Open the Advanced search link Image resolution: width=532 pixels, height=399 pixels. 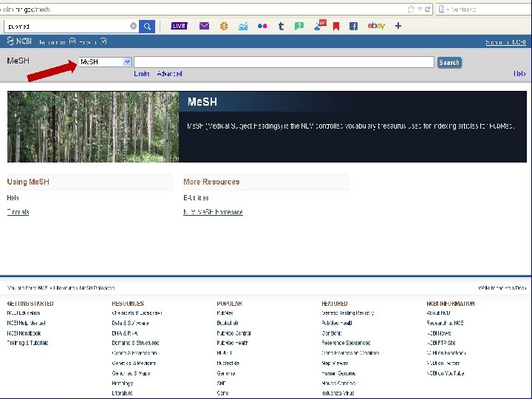click(x=169, y=74)
